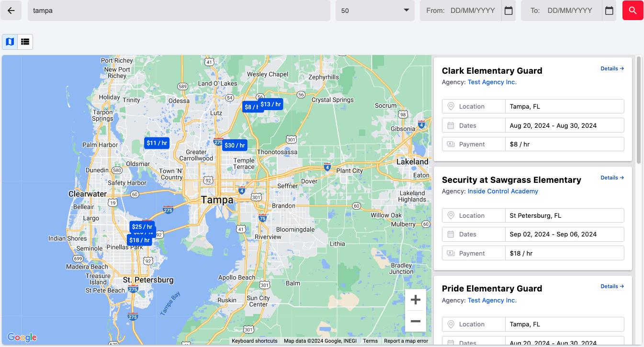The image size is (644, 347).
Task: Click the $11 / hr map marker
Action: coord(157,143)
